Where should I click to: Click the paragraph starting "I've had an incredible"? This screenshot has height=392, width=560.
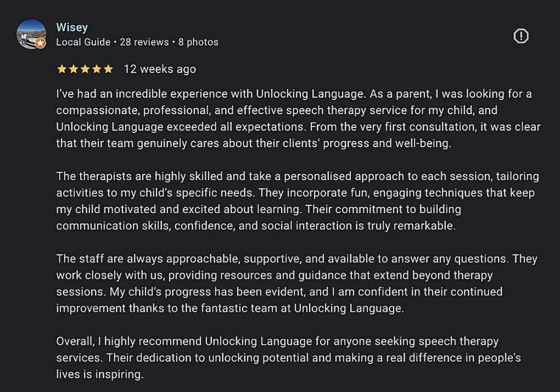pyautogui.click(x=298, y=119)
